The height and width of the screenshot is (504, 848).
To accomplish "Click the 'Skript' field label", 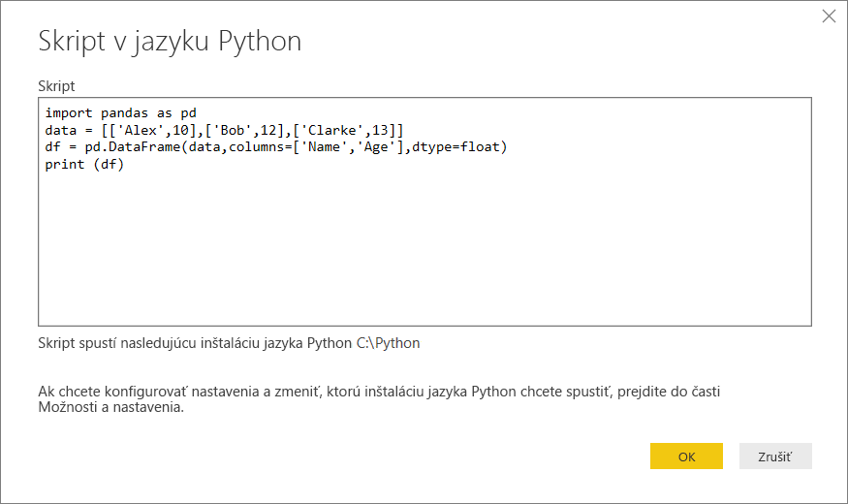I will [x=56, y=86].
